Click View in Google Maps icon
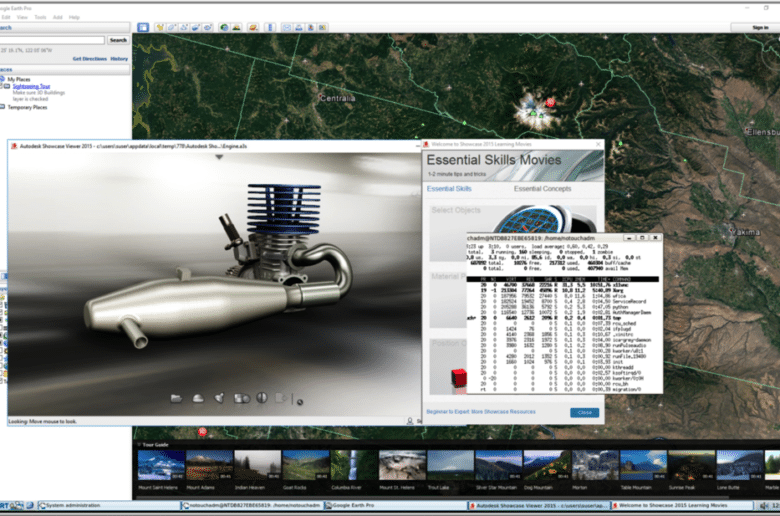 click(x=323, y=27)
